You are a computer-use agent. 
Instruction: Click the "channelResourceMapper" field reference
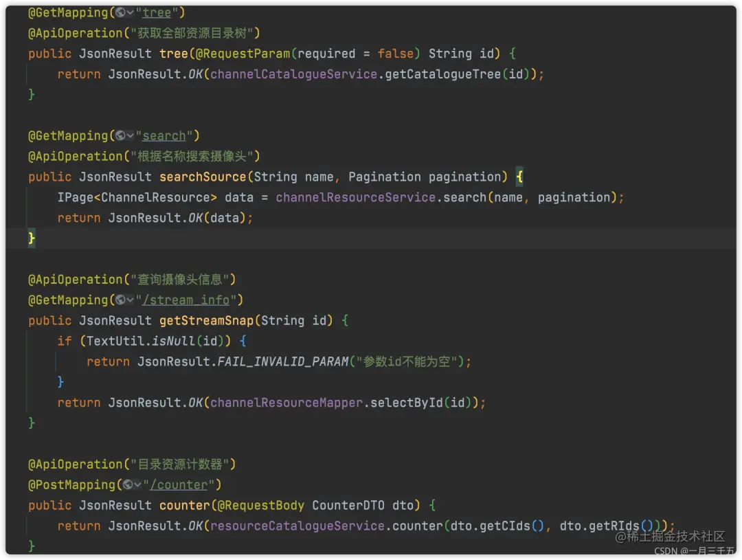coord(286,403)
